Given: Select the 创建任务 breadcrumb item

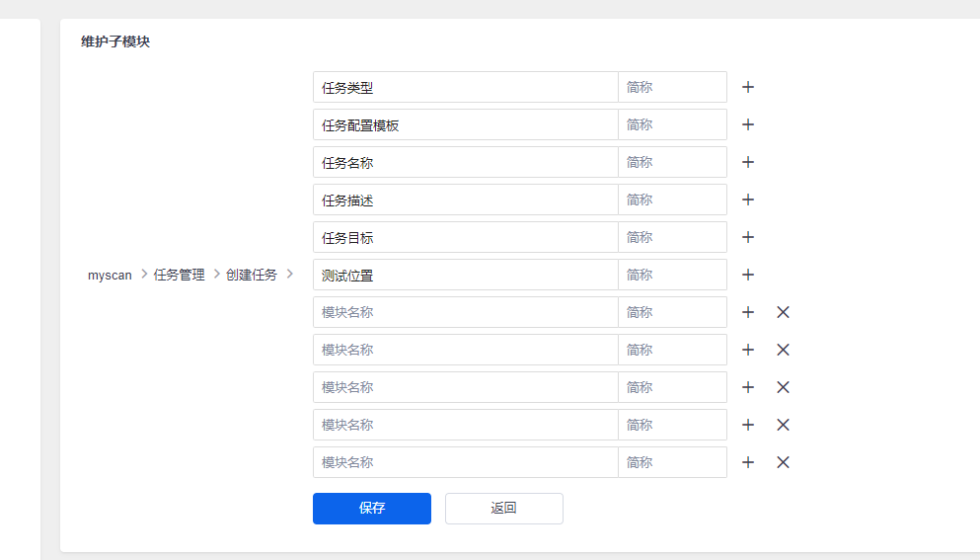Looking at the screenshot, I should pos(252,275).
